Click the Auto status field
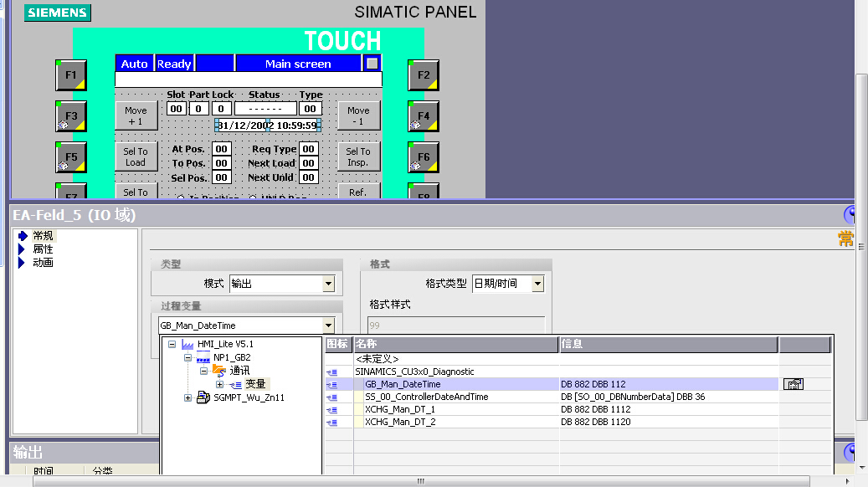Image resolution: width=868 pixels, height=487 pixels. [135, 64]
